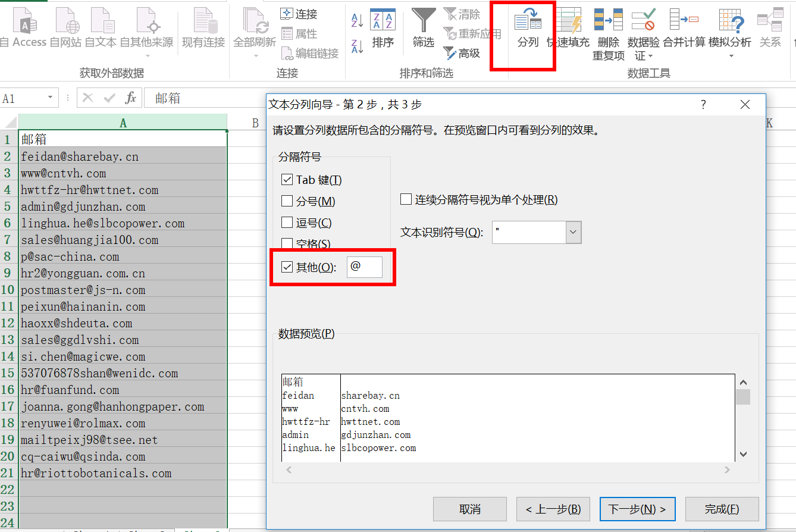Open the 高级 advanced filter
796x532 pixels.
pos(462,54)
